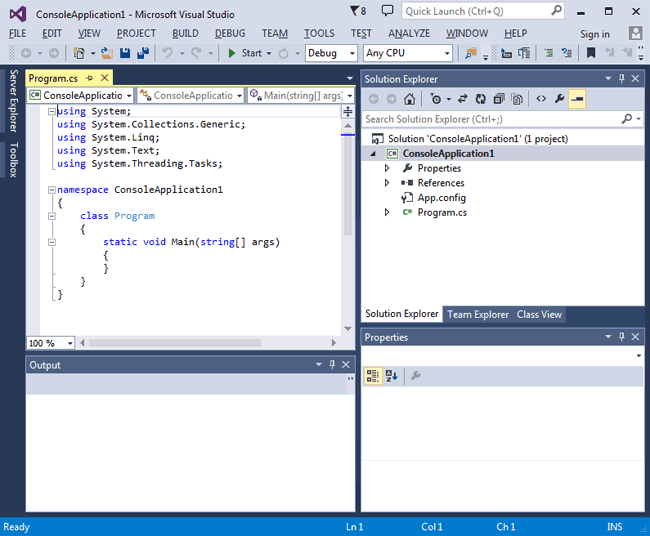This screenshot has height=536, width=650.
Task: Click the Navigate Backward toolbar icon
Action: point(26,53)
